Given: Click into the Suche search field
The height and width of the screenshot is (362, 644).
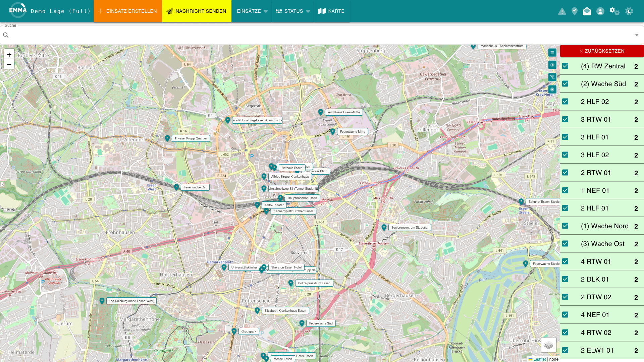Looking at the screenshot, I should (x=319, y=35).
